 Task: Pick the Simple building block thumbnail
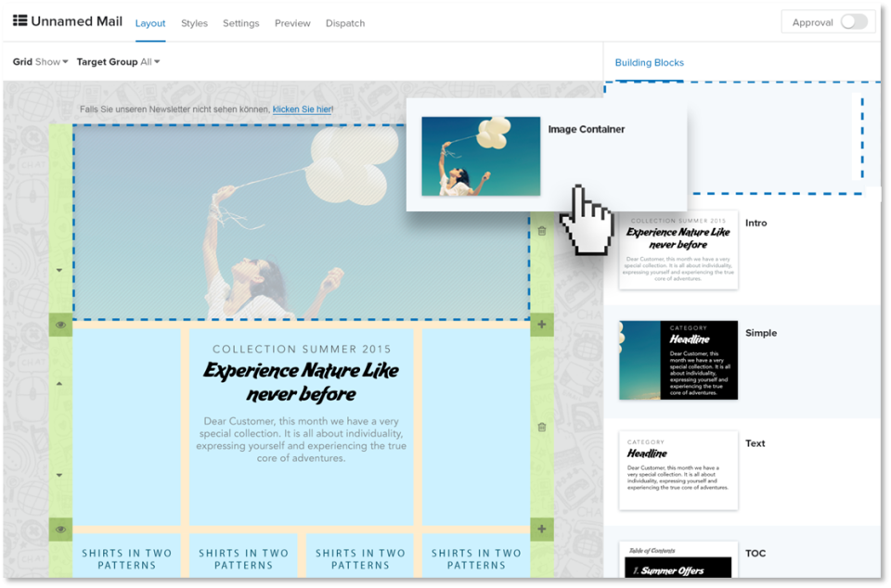pyautogui.click(x=678, y=361)
